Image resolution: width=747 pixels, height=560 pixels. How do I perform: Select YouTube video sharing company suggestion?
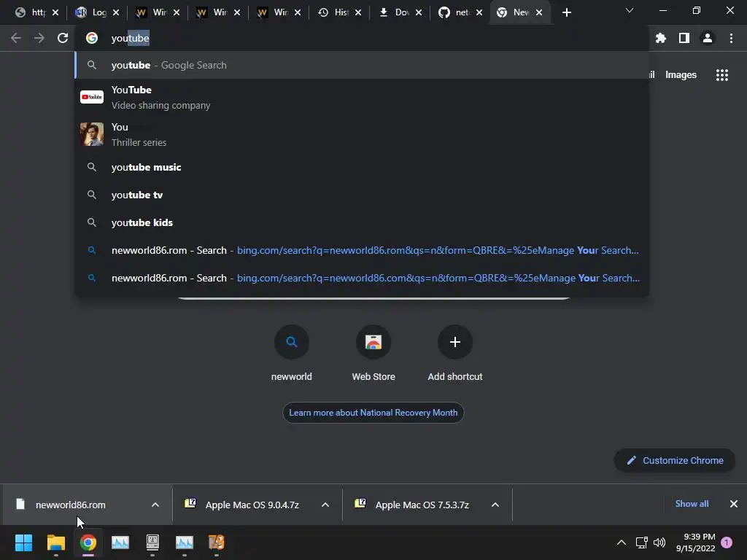(x=362, y=97)
